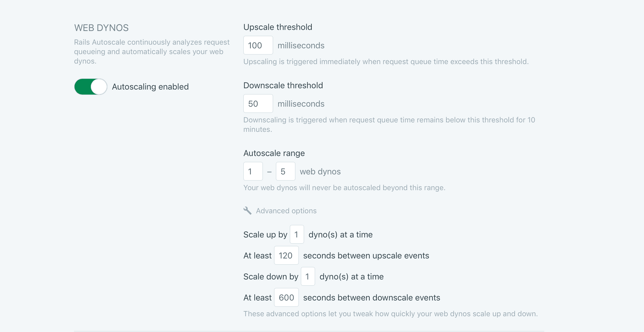Image resolution: width=644 pixels, height=332 pixels.
Task: Click the Scale up by dynos field
Action: coord(297,235)
